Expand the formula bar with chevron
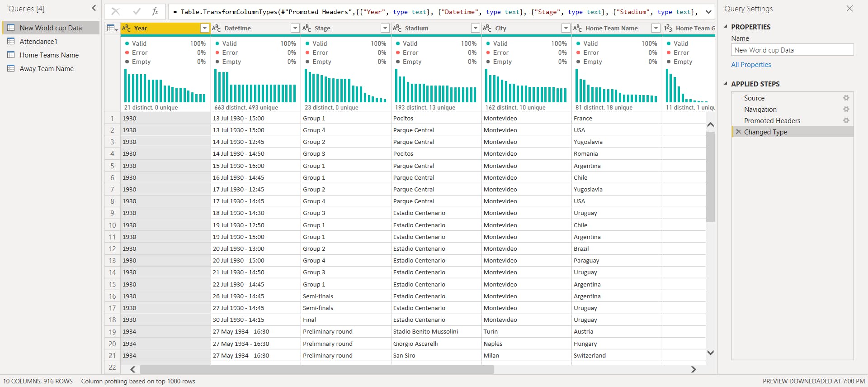Image resolution: width=868 pixels, height=387 pixels. (708, 12)
